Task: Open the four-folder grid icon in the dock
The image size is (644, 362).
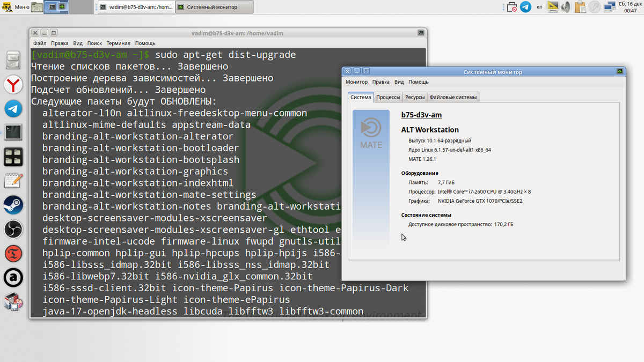Action: 13,157
